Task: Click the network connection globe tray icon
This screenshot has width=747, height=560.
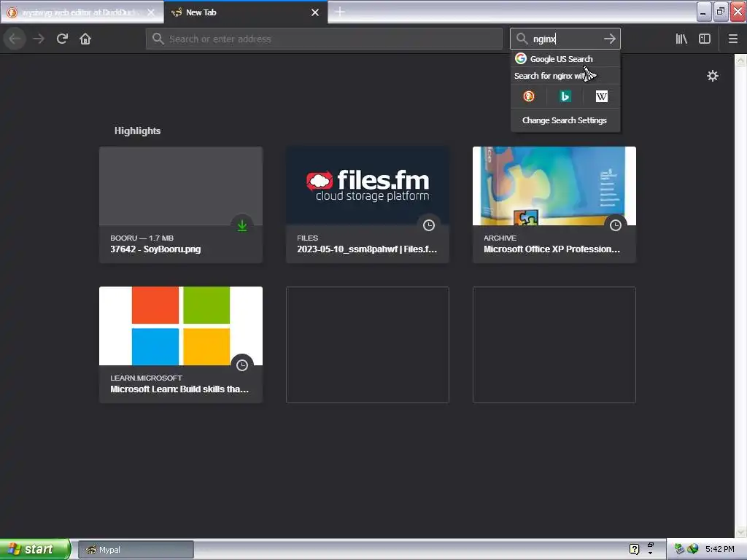Action: tap(693, 549)
